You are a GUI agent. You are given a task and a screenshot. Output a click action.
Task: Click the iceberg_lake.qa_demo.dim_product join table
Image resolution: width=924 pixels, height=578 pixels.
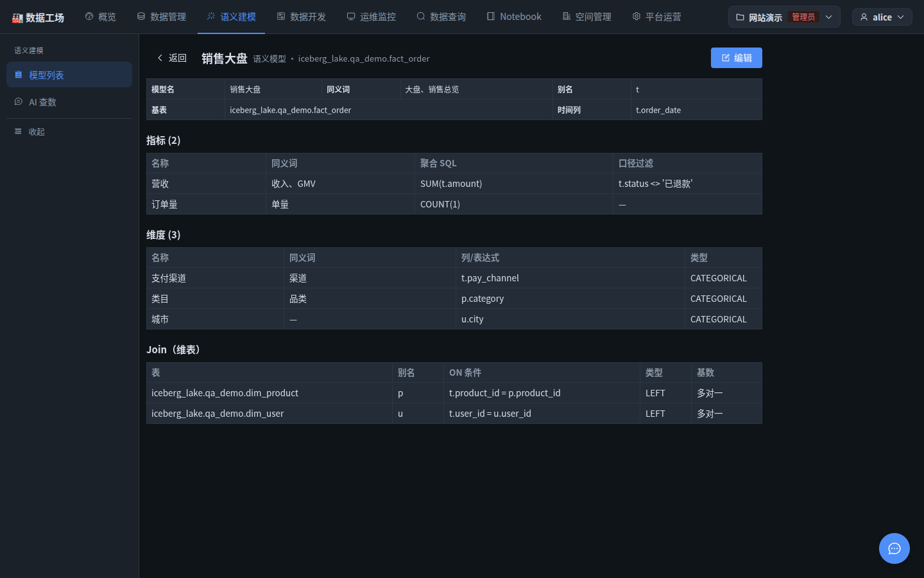[x=225, y=393]
